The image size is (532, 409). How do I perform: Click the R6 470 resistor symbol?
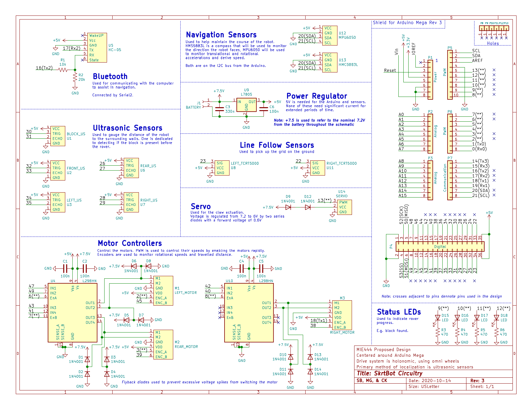click(x=496, y=333)
